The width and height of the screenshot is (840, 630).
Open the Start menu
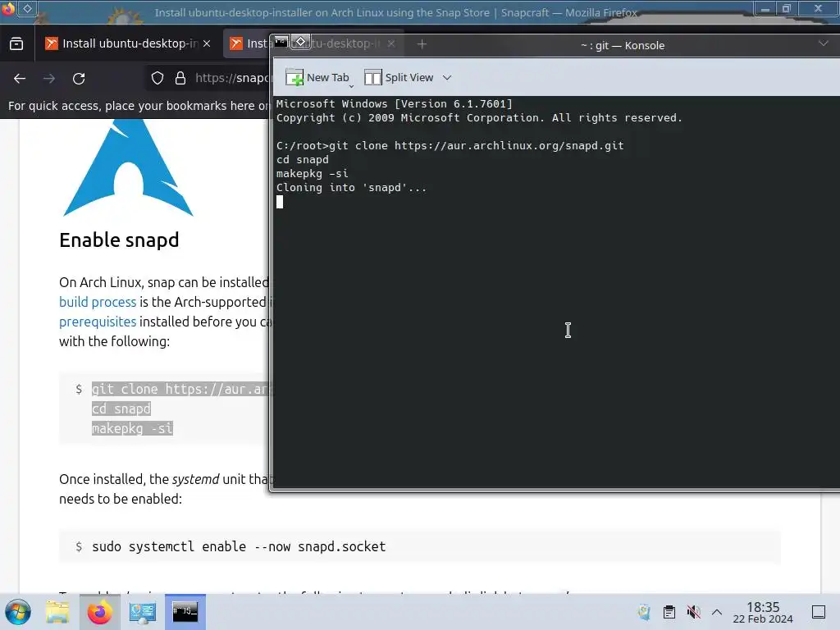click(18, 612)
